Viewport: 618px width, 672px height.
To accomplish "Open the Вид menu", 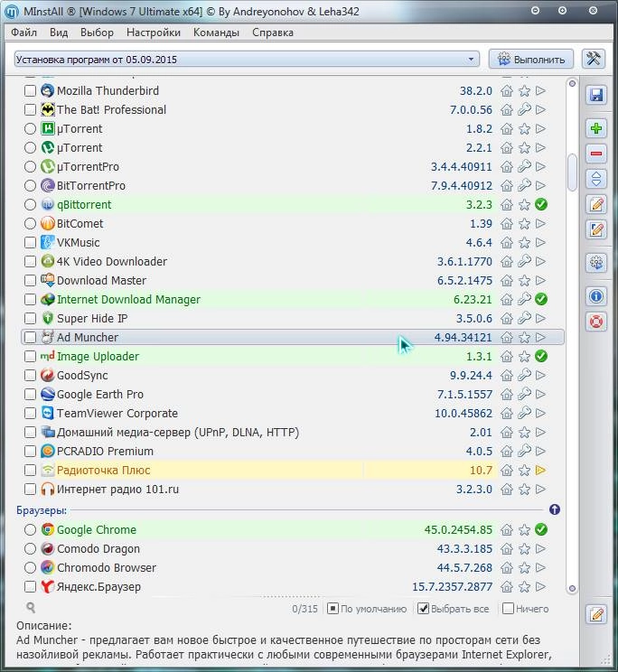I will pos(59,33).
